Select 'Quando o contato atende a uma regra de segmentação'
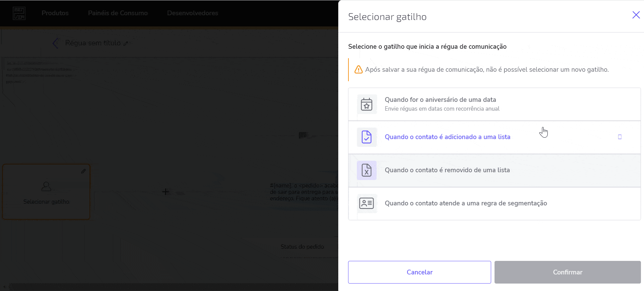The image size is (644, 291). point(494,204)
